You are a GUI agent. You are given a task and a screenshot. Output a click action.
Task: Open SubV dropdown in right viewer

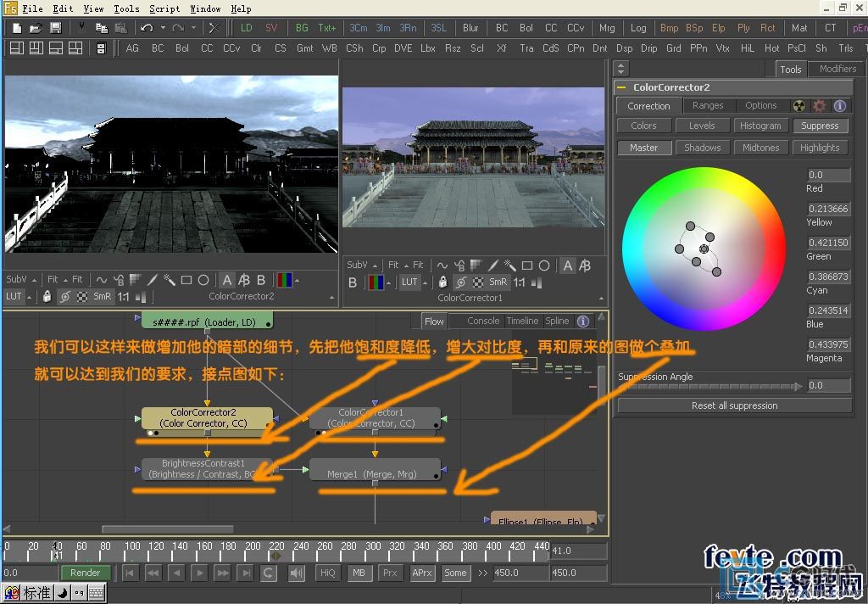361,266
